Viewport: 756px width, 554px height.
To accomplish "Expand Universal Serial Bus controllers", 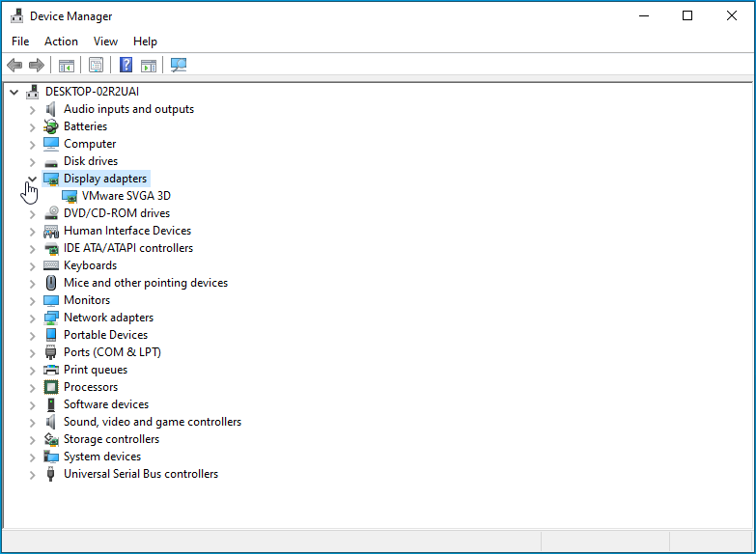I will pos(32,474).
